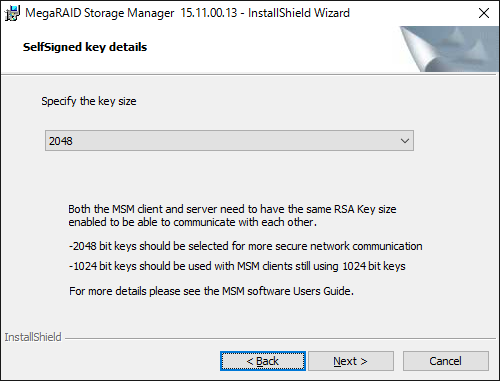Click the '-1024 bit keys' compatibility line
This screenshot has width=500, height=381.
[x=237, y=266]
